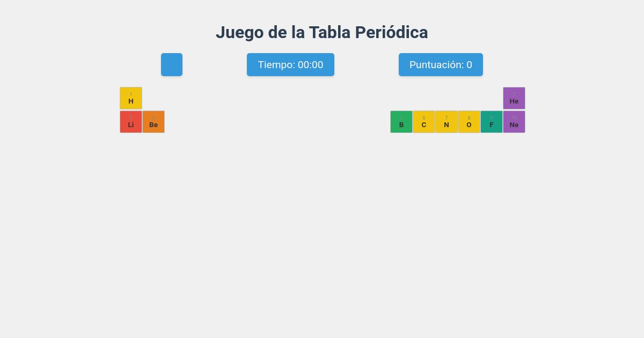This screenshot has width=644, height=338.
Task: Select the Lithium (Li) element tile
Action: [x=131, y=122]
